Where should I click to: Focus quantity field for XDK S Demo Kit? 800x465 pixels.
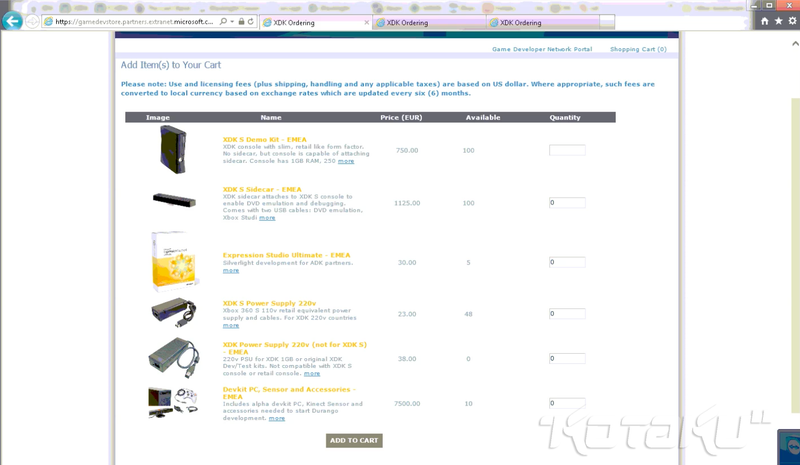tap(567, 150)
